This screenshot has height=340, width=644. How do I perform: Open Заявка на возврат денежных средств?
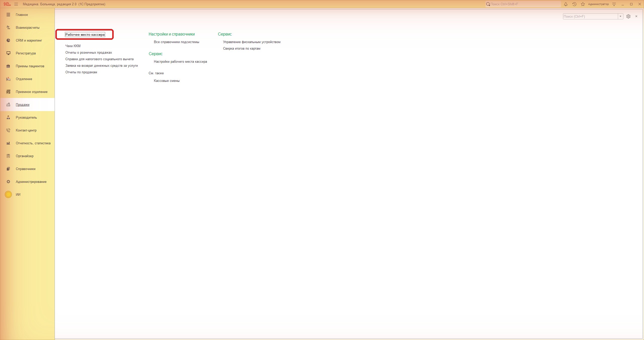pyautogui.click(x=102, y=65)
